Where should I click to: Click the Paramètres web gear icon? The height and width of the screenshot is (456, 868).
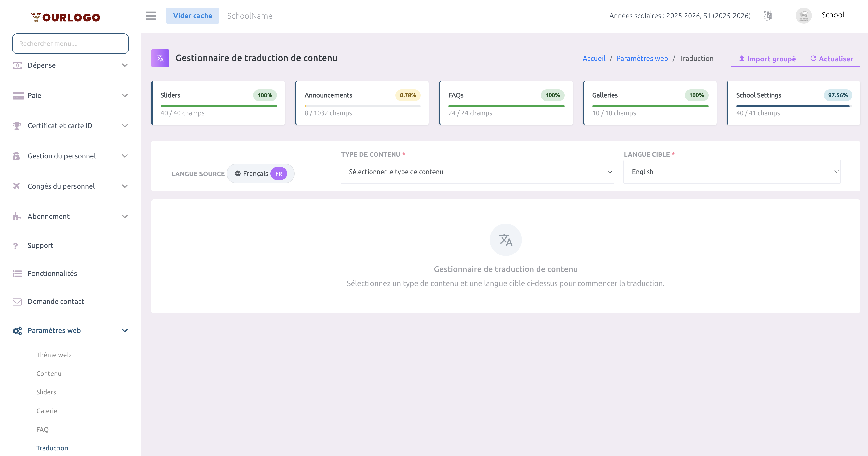pos(17,331)
